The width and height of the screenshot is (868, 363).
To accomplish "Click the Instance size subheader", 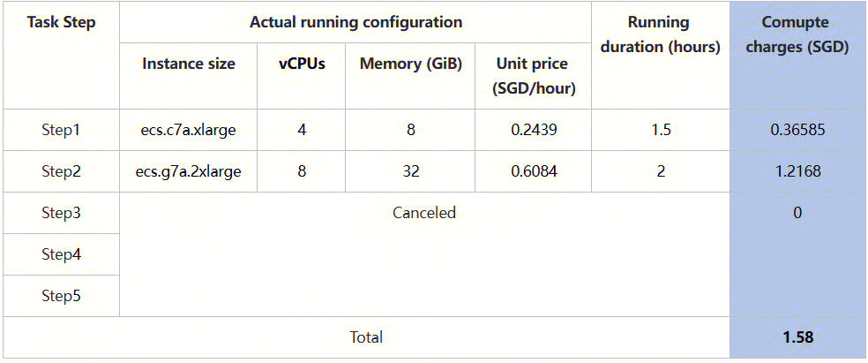I will pos(189,64).
